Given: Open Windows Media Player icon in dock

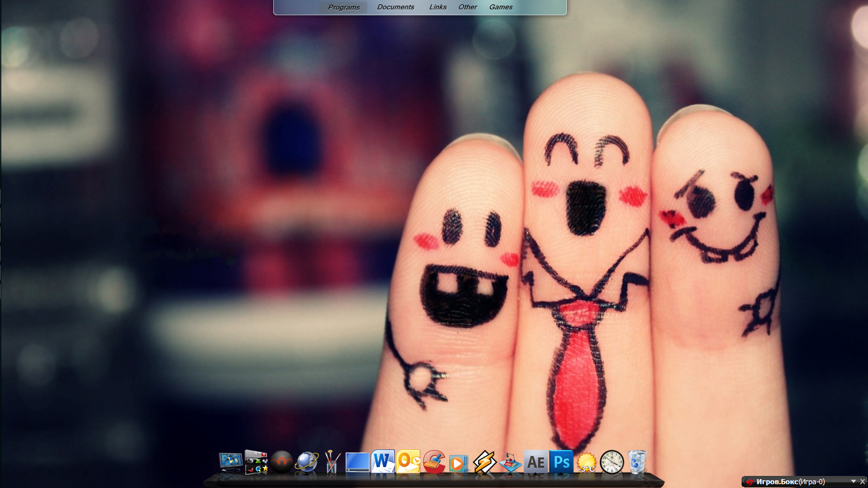Looking at the screenshot, I should (x=458, y=463).
